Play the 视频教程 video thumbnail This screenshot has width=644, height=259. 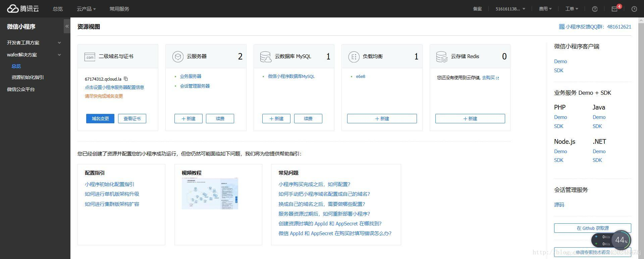click(x=210, y=193)
